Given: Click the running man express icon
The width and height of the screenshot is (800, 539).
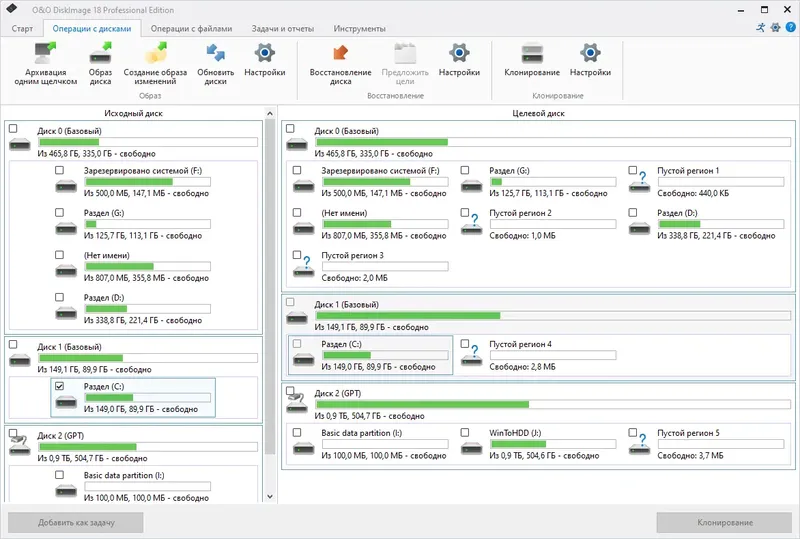Looking at the screenshot, I should [761, 28].
